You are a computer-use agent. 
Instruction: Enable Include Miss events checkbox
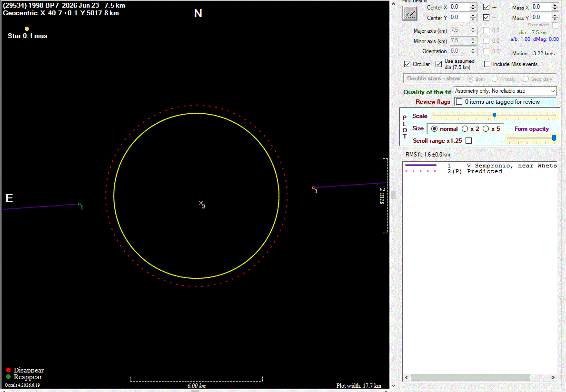(x=487, y=64)
